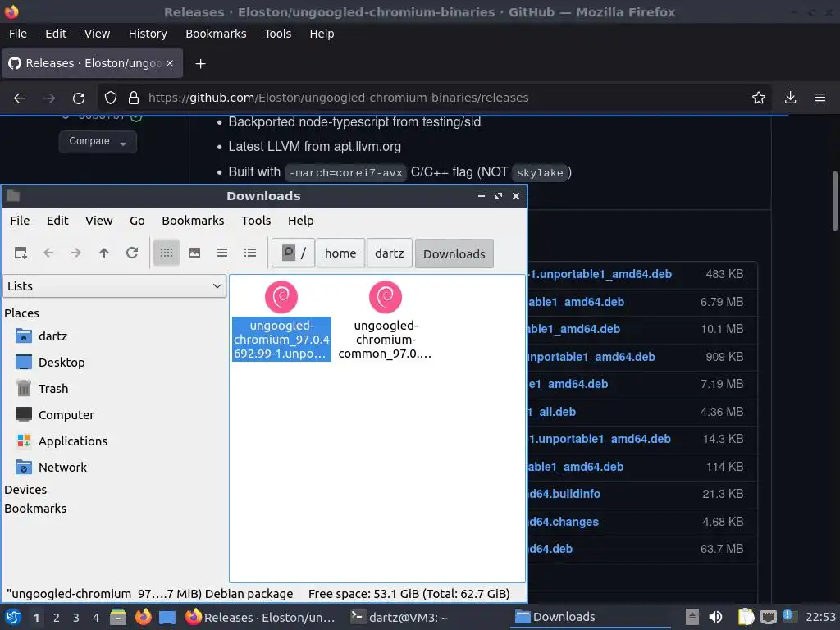Open Firefox downloads panel arrow

790,98
